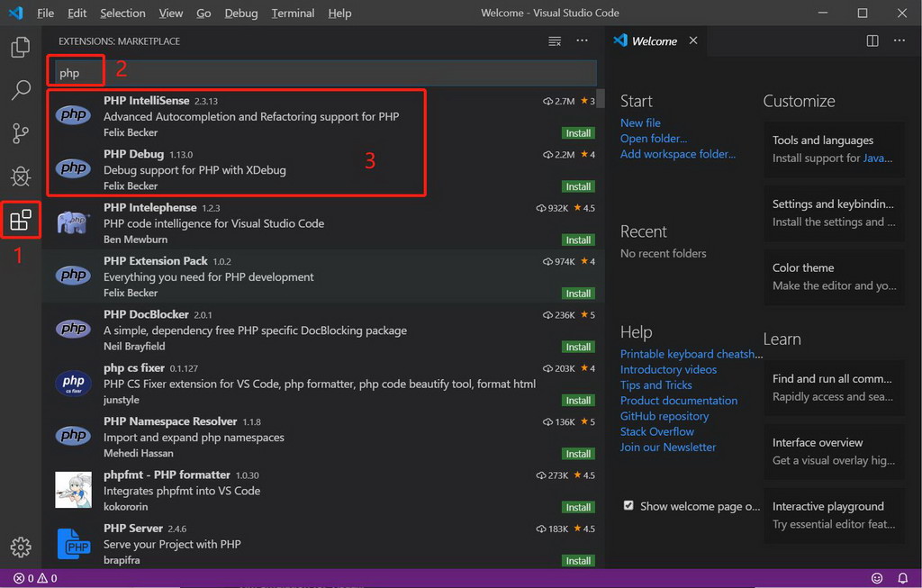The height and width of the screenshot is (588, 922).
Task: Select php cs fixer extension logo
Action: [x=74, y=383]
